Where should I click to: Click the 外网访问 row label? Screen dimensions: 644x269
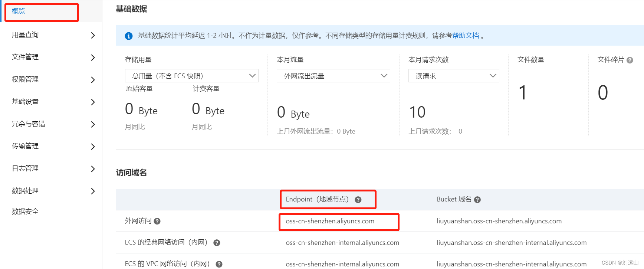(x=138, y=221)
